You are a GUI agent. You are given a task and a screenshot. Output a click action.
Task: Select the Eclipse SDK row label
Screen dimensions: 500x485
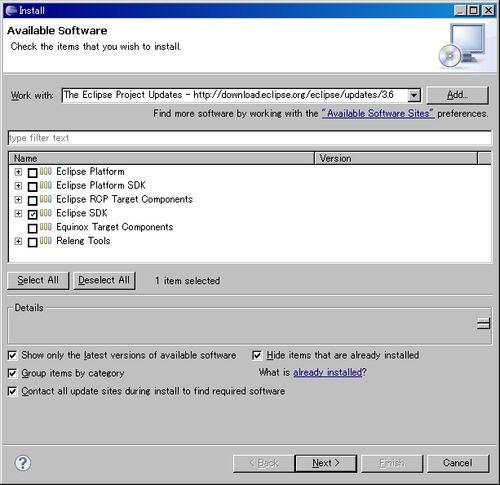[82, 213]
